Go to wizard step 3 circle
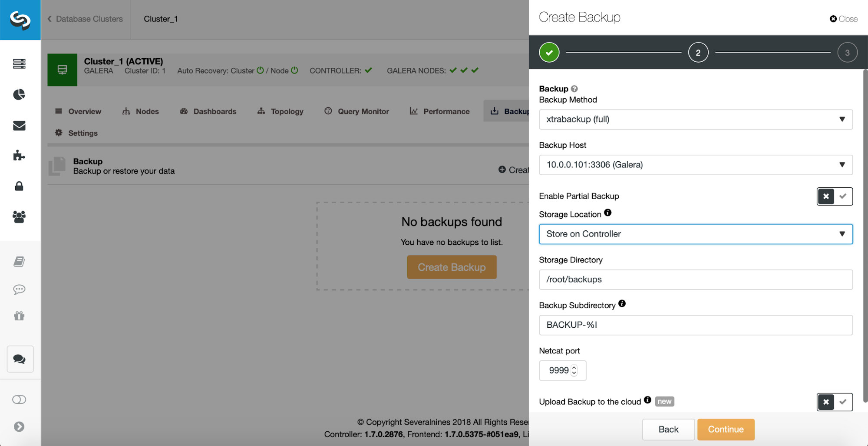Screen dimensions: 868x446 click(847, 53)
